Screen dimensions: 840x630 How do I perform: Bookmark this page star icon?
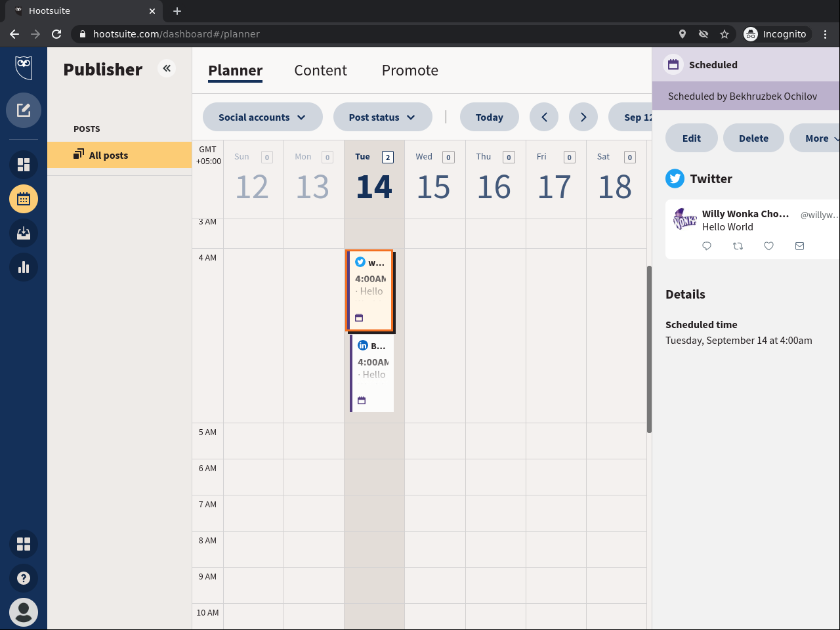coord(724,34)
